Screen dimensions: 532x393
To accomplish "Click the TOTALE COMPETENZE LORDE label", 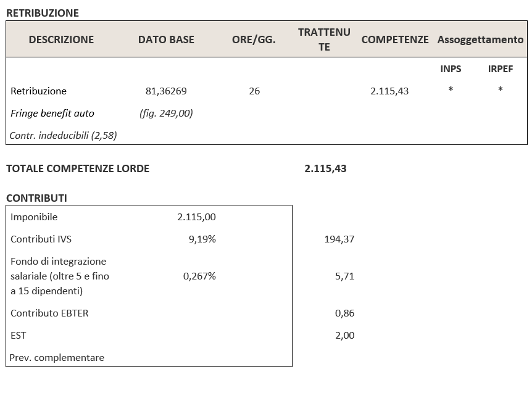I will [78, 168].
